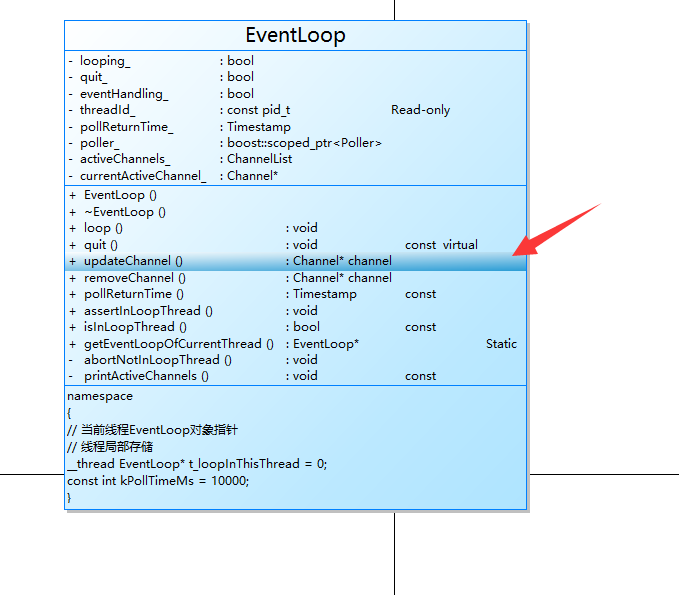The height and width of the screenshot is (595, 679).
Task: Select the quit () const virtual operation
Action: point(295,245)
